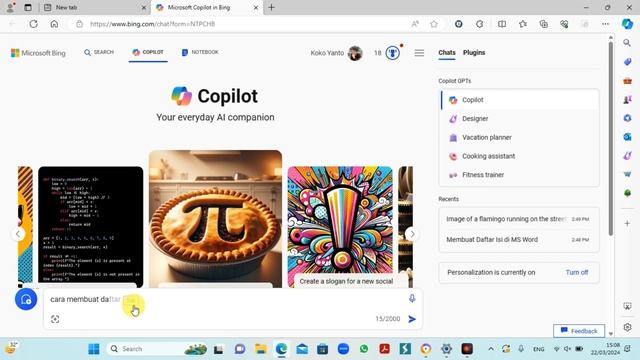Click the Feedback button

[579, 331]
